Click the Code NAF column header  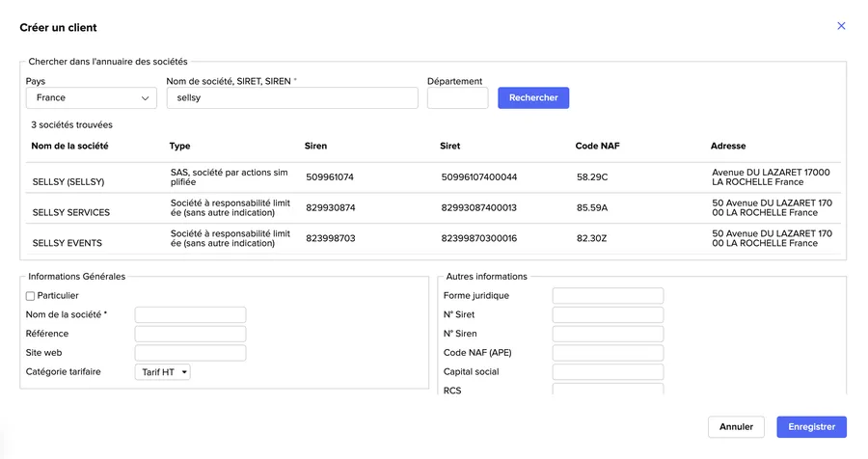pos(597,147)
